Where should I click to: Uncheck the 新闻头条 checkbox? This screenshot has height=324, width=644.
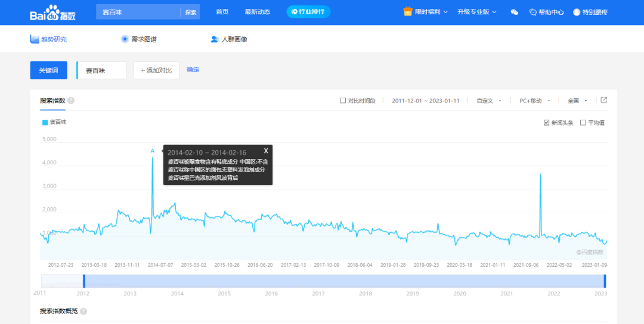[x=546, y=123]
